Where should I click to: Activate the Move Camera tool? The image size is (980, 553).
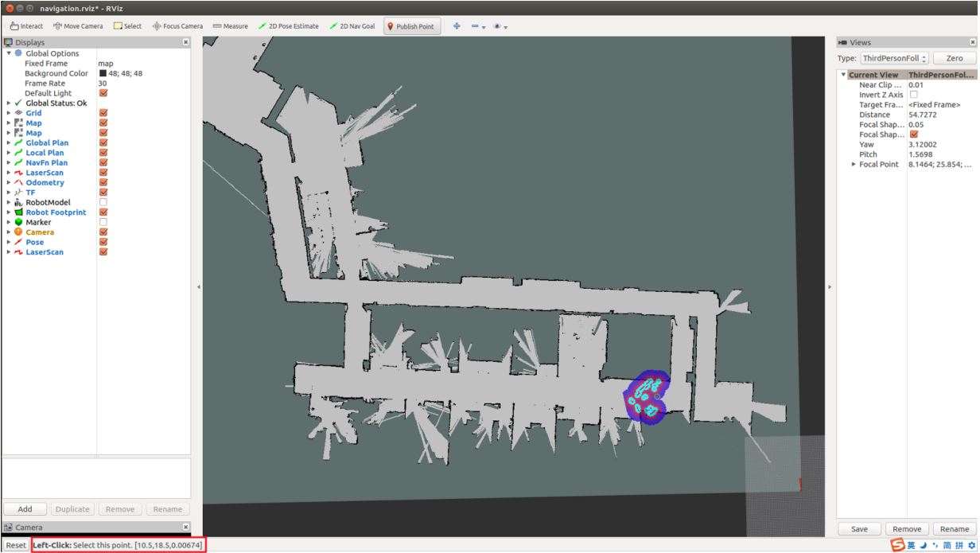click(77, 25)
